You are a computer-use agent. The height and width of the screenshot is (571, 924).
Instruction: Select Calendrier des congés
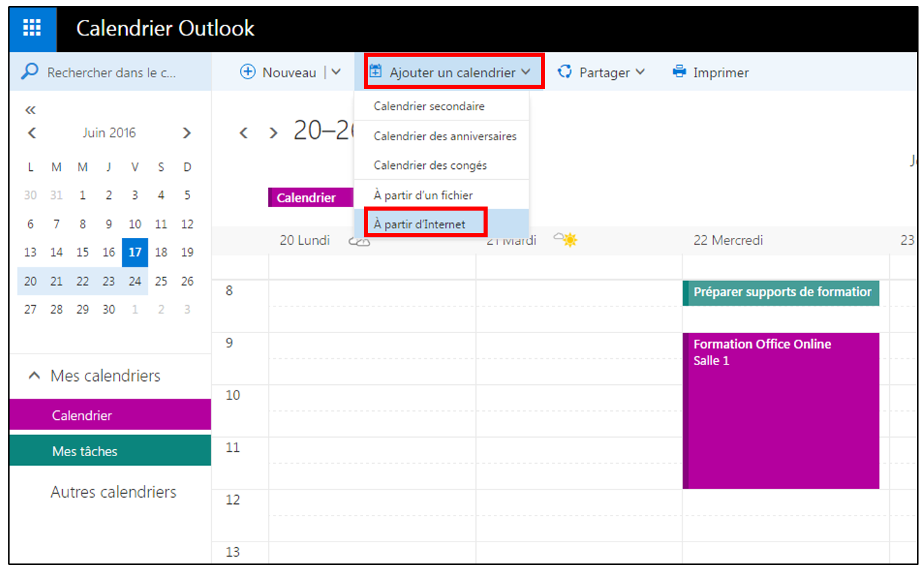[441, 165]
